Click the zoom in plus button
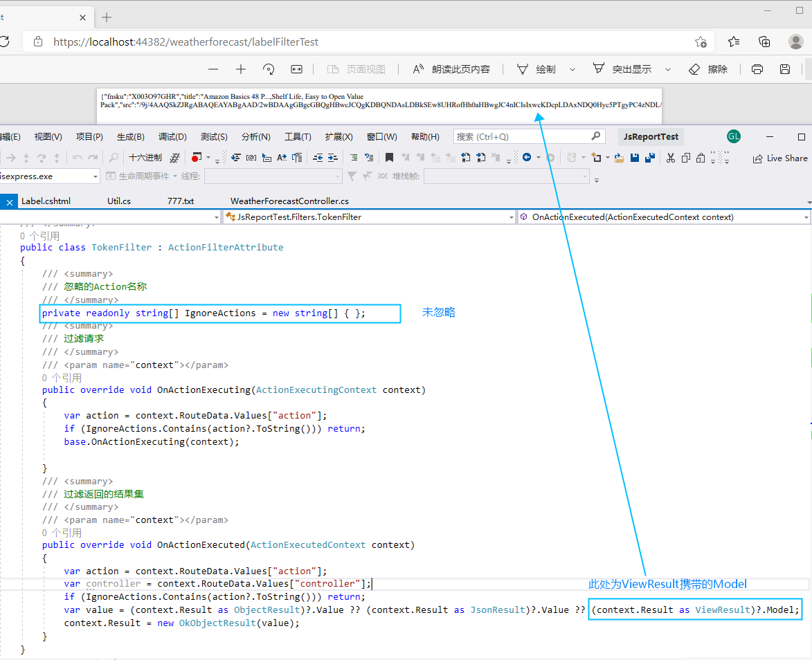Viewport: 812px width, 660px height. tap(240, 69)
